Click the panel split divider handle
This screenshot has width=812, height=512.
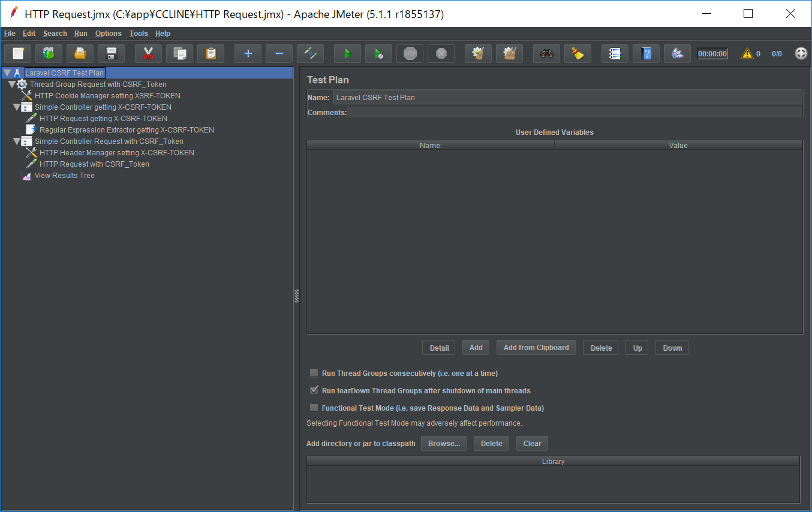point(296,296)
